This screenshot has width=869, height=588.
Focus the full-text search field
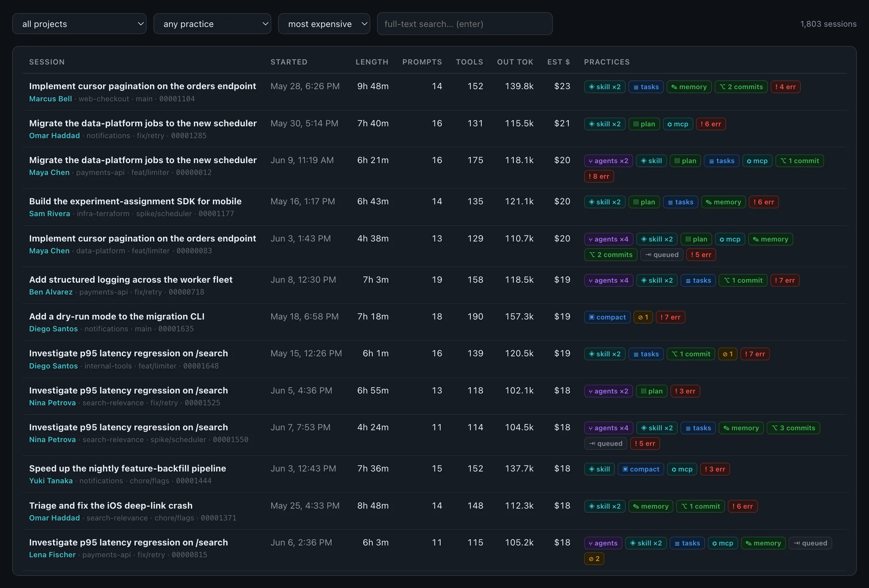[x=465, y=24]
